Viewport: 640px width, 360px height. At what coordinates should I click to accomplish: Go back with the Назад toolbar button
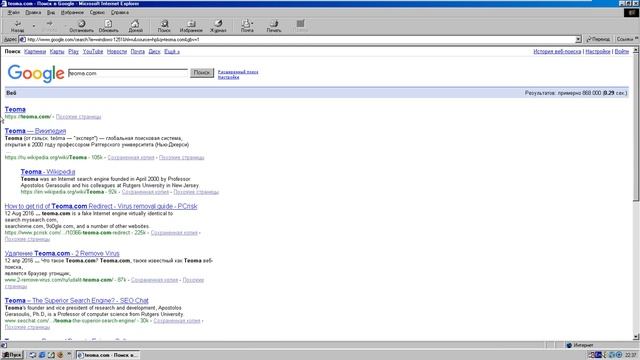(x=17, y=26)
